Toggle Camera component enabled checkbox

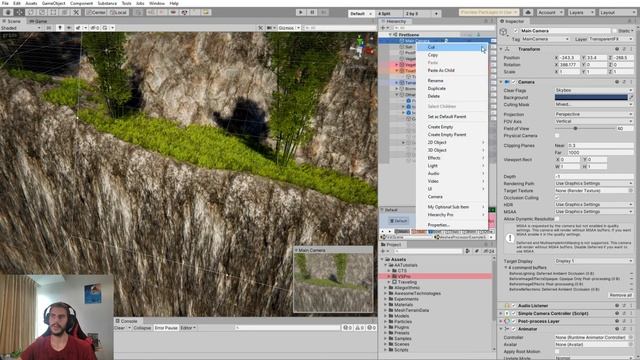[514, 82]
